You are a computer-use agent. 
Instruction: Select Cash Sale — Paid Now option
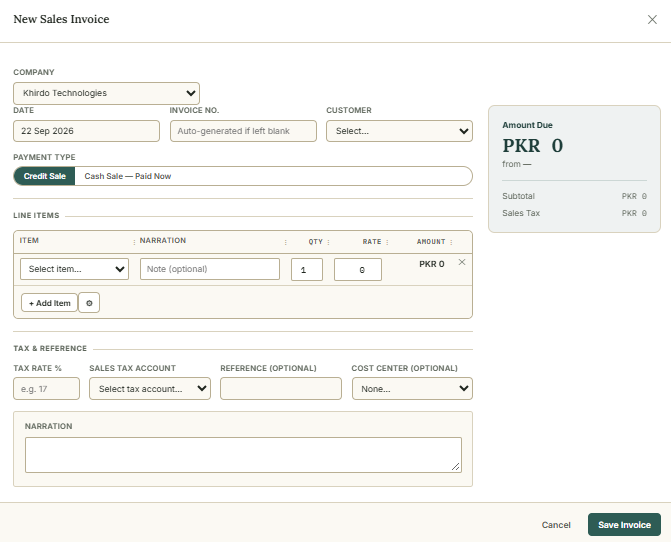click(128, 176)
